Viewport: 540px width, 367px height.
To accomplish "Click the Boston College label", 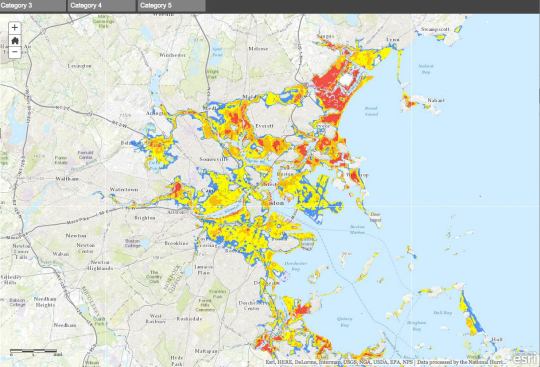I will tap(133, 243).
